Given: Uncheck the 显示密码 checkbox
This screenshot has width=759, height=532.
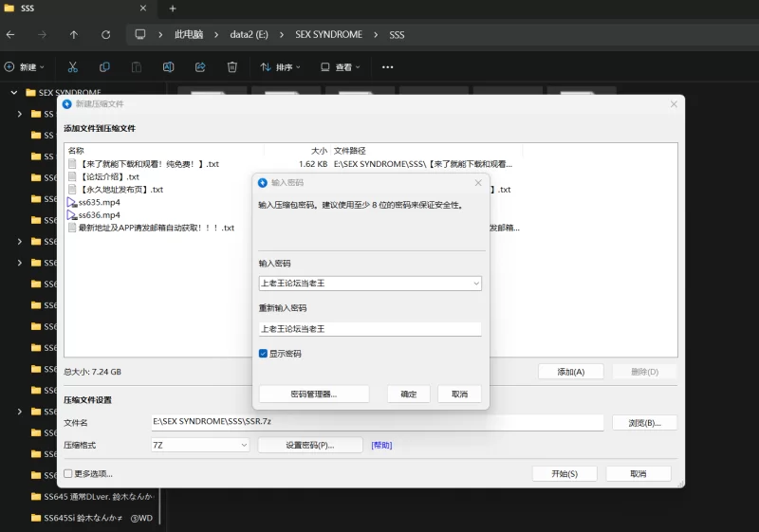Looking at the screenshot, I should 264,354.
